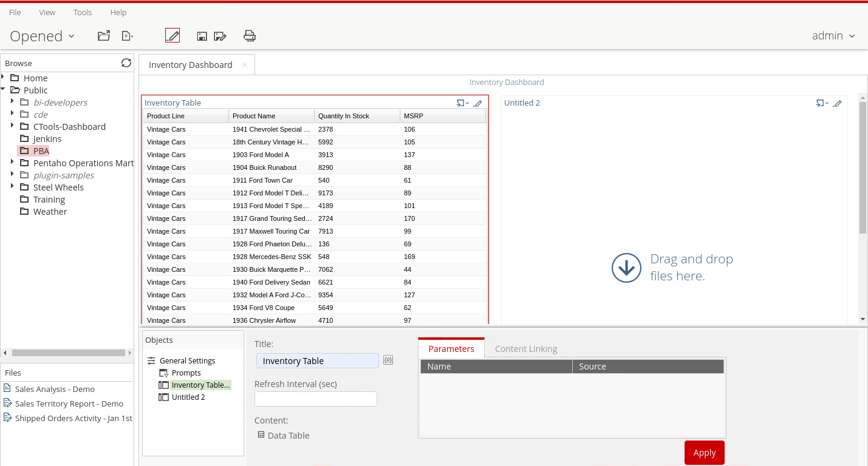
Task: Click the New file toolbar icon
Action: 127,36
